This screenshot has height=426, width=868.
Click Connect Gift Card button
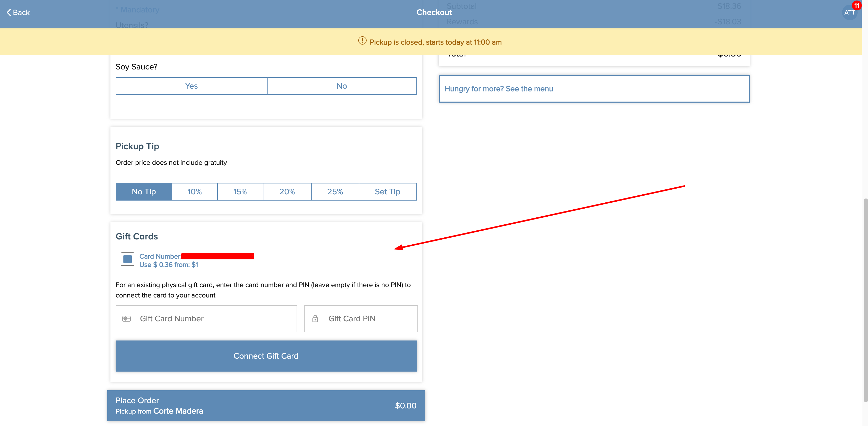click(266, 356)
